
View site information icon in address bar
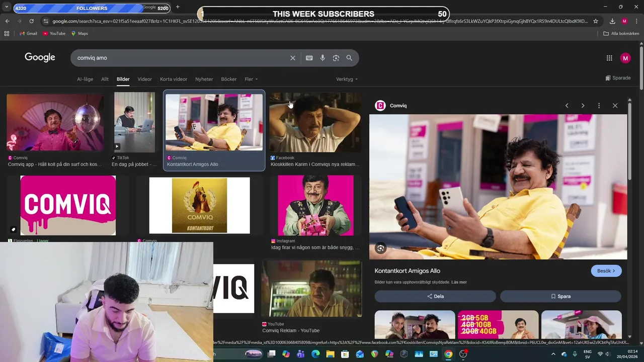click(46, 21)
